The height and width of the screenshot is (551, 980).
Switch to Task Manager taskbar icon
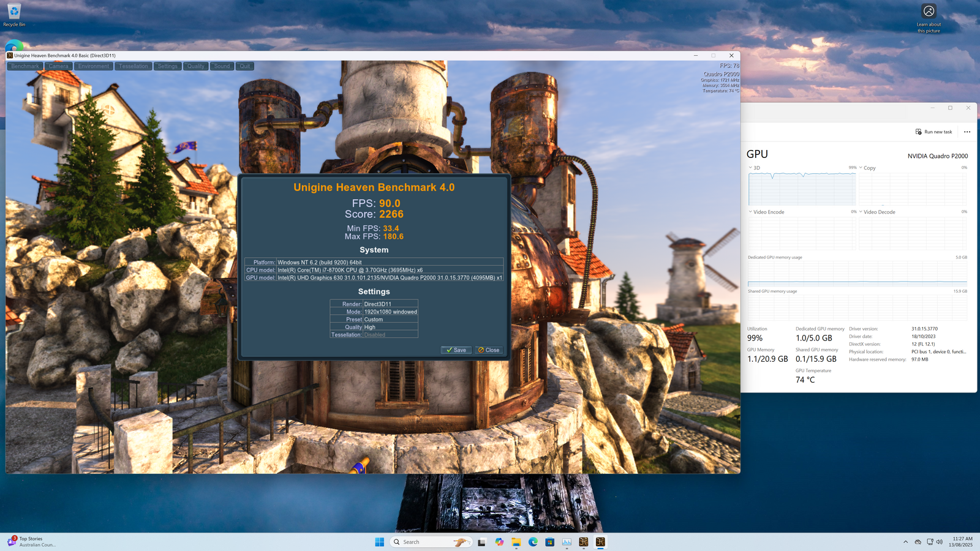click(567, 542)
